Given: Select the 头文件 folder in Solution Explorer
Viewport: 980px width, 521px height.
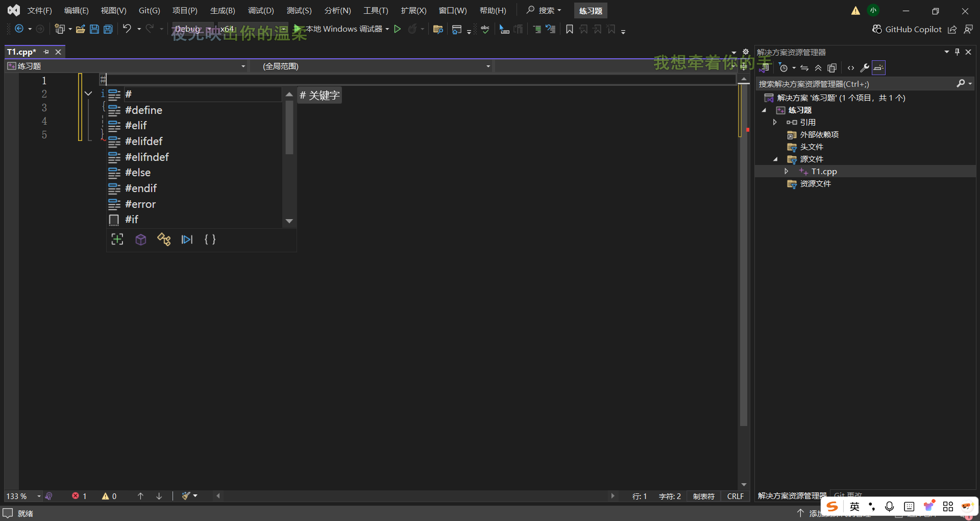Looking at the screenshot, I should click(x=812, y=147).
